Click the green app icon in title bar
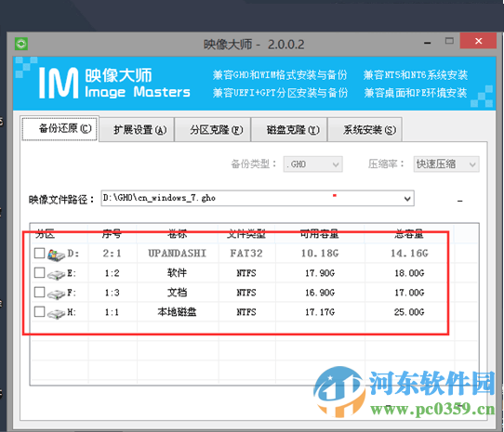 click(x=21, y=44)
